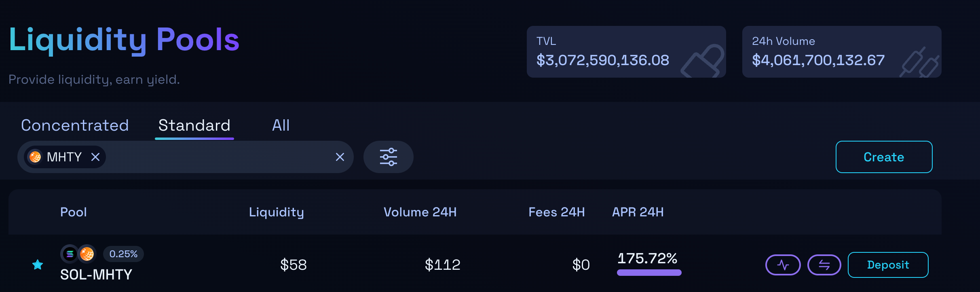Sort by APR 24H column header
The height and width of the screenshot is (292, 980).
point(638,212)
